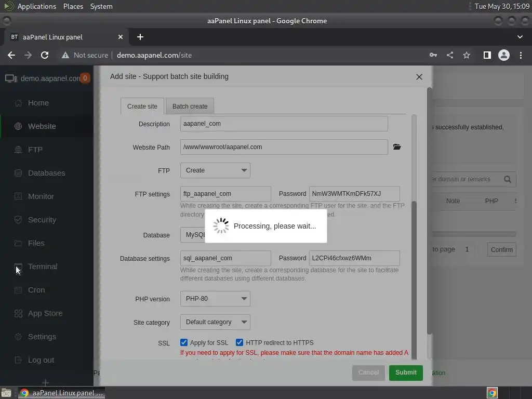Edit the FTP username field

click(225, 194)
